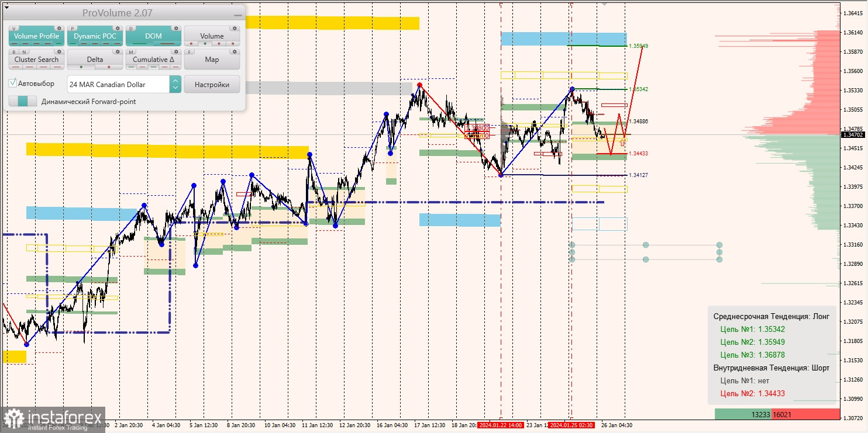This screenshot has height=433, width=868.
Task: Open Volume gear settings
Action: pos(235,28)
